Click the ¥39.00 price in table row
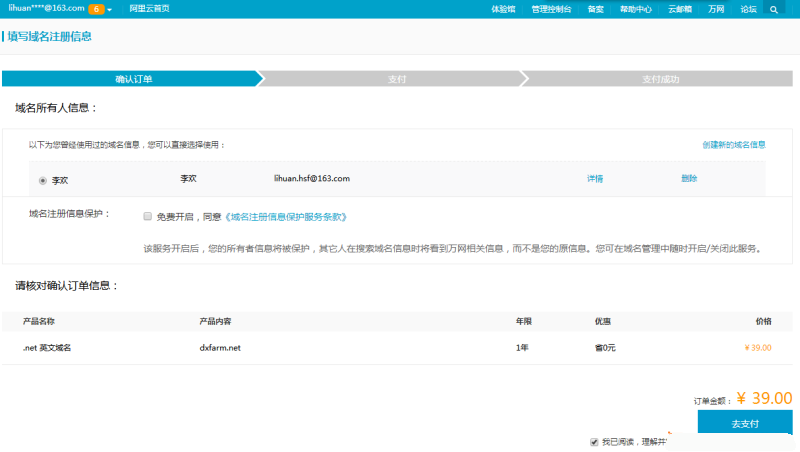The height and width of the screenshot is (452, 800). [758, 348]
